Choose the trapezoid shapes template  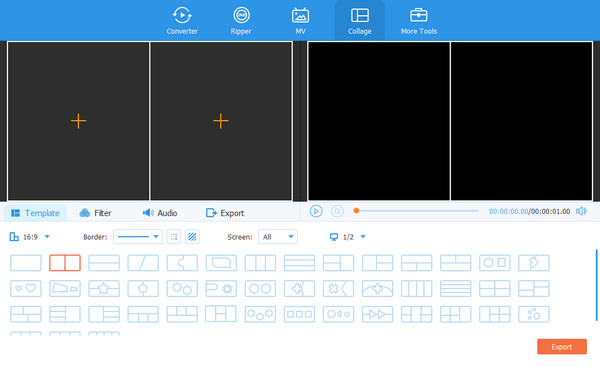click(65, 288)
